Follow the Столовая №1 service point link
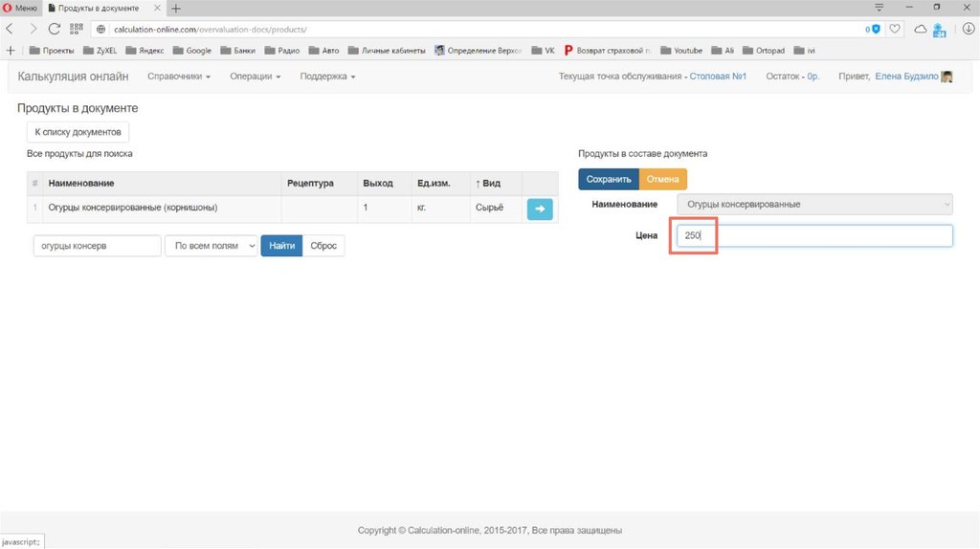980x549 pixels. pos(718,77)
